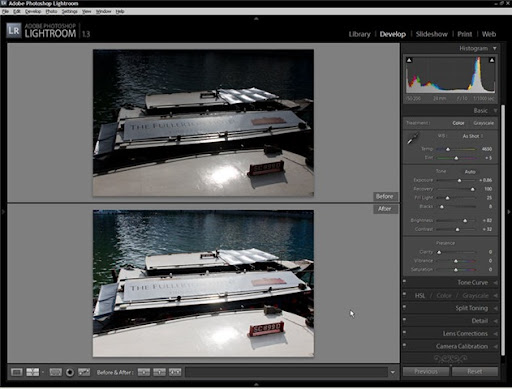This screenshot has height=389, width=512.
Task: Switch to the Print module
Action: pyautogui.click(x=465, y=34)
